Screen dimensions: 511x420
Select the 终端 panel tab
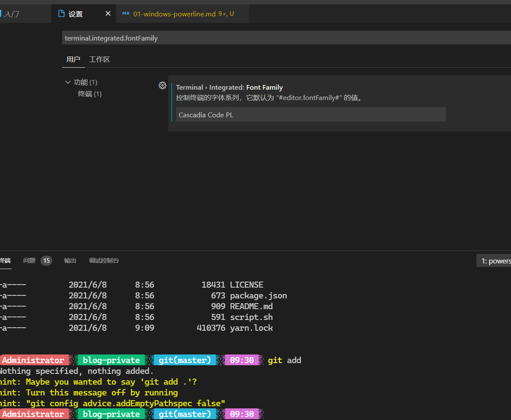[x=5, y=260]
